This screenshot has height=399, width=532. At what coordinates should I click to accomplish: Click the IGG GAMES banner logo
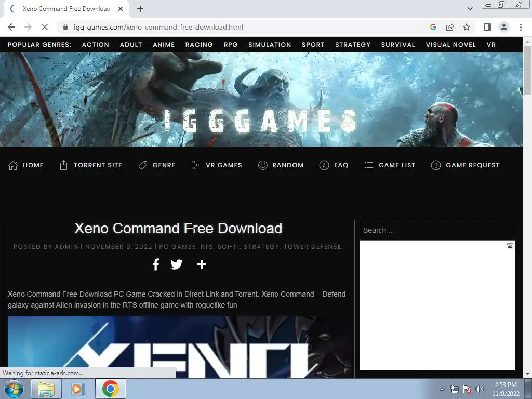click(261, 121)
